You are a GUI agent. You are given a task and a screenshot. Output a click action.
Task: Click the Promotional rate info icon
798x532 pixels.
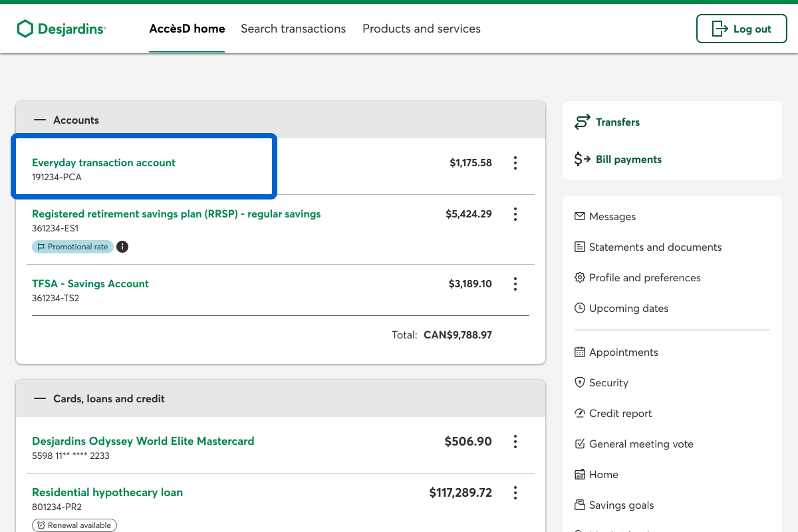click(122, 247)
